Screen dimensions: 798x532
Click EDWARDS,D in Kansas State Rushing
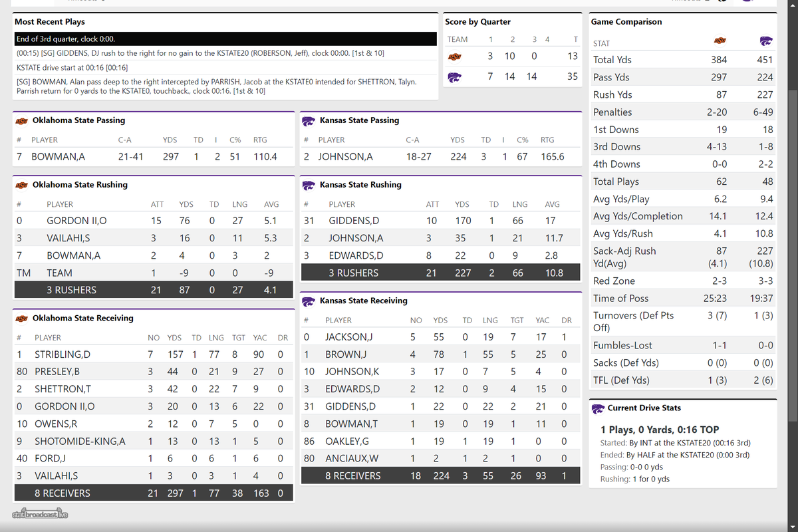[x=356, y=255]
